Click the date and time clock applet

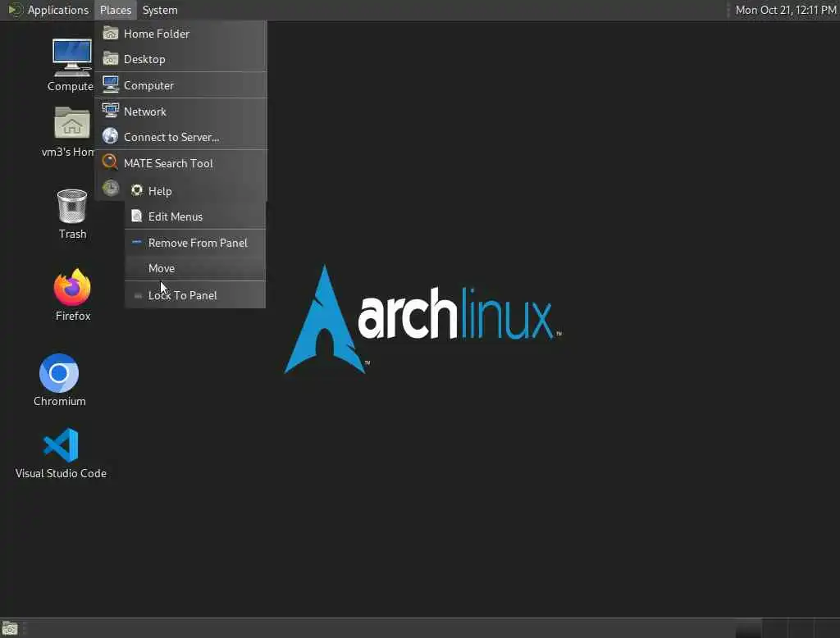click(785, 10)
